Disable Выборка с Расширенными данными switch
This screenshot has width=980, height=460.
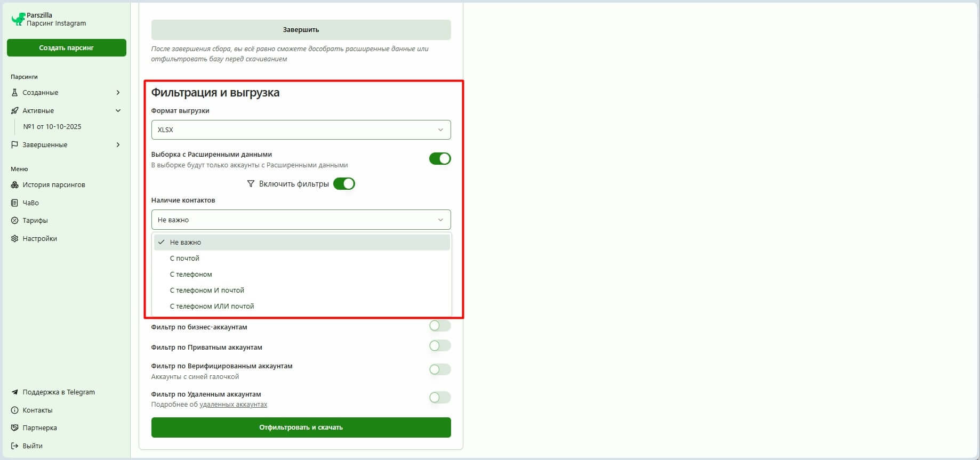point(440,158)
